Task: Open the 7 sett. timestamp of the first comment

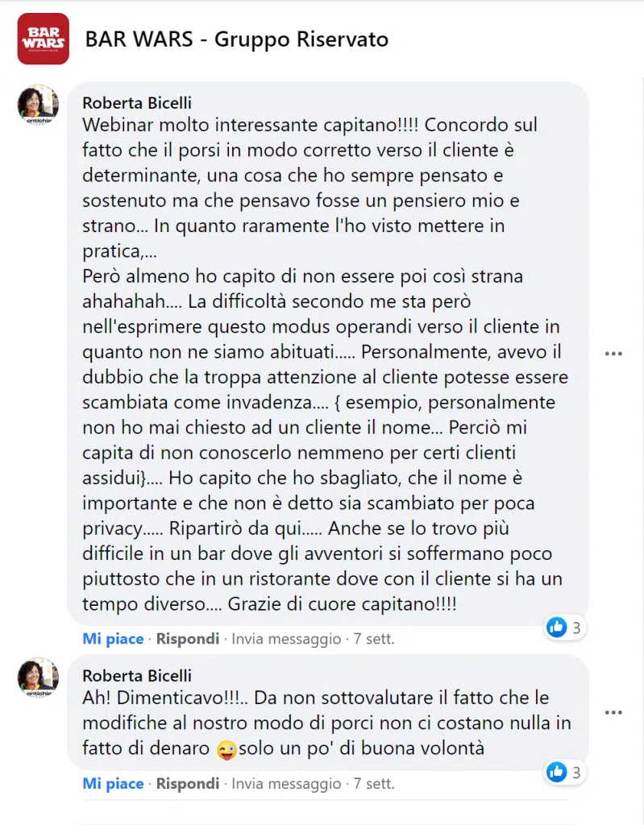Action: (x=374, y=639)
